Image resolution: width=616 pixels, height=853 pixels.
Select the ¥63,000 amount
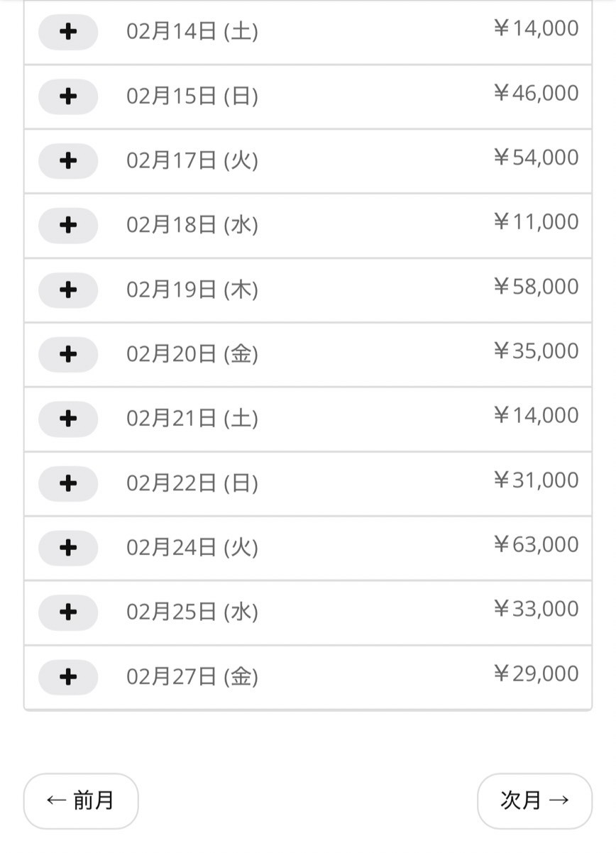pos(536,545)
